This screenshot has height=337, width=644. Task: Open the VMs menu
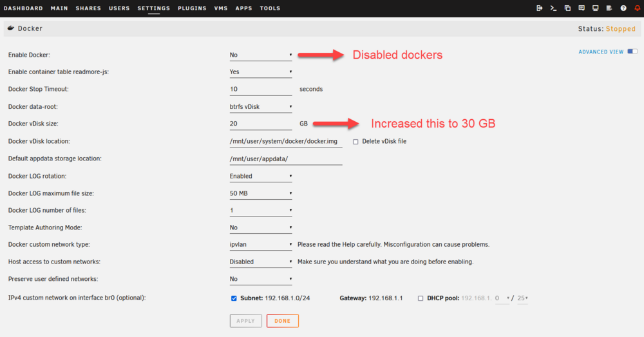pos(221,8)
